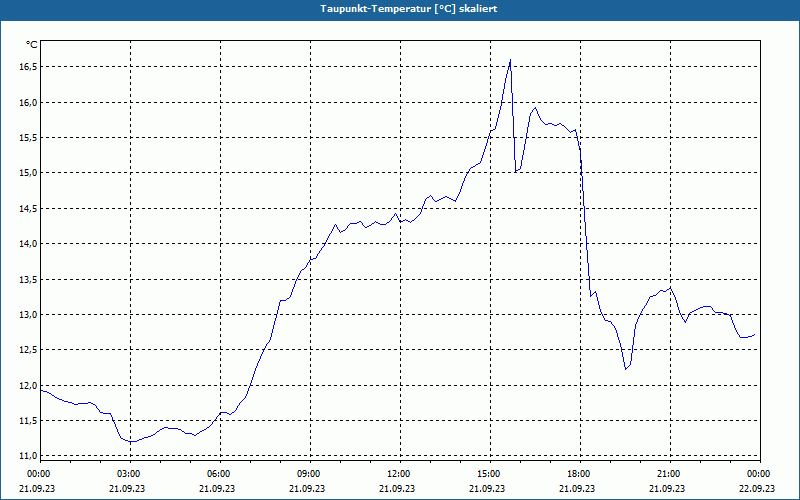Screen dimensions: 800x500
Task: Click the chart title Taupunkt-Temperatur [°C] skaliert
Action: click(x=409, y=9)
